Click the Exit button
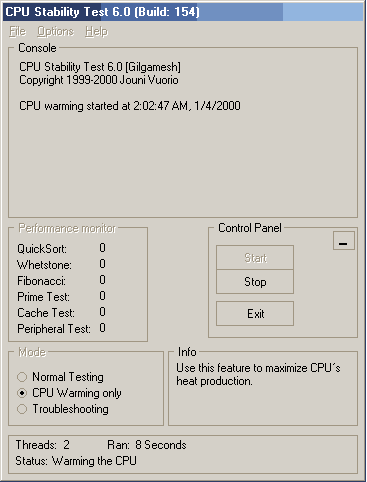 pyautogui.click(x=255, y=314)
